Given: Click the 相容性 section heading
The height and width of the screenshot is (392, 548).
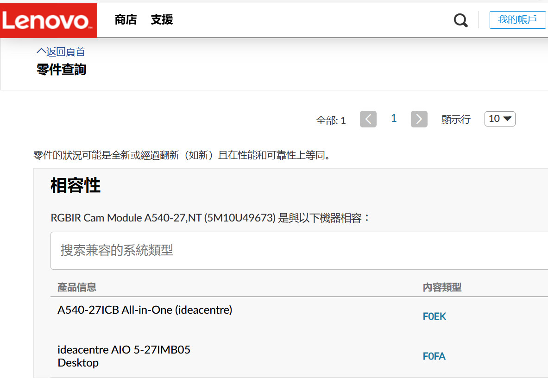Looking at the screenshot, I should pyautogui.click(x=76, y=185).
